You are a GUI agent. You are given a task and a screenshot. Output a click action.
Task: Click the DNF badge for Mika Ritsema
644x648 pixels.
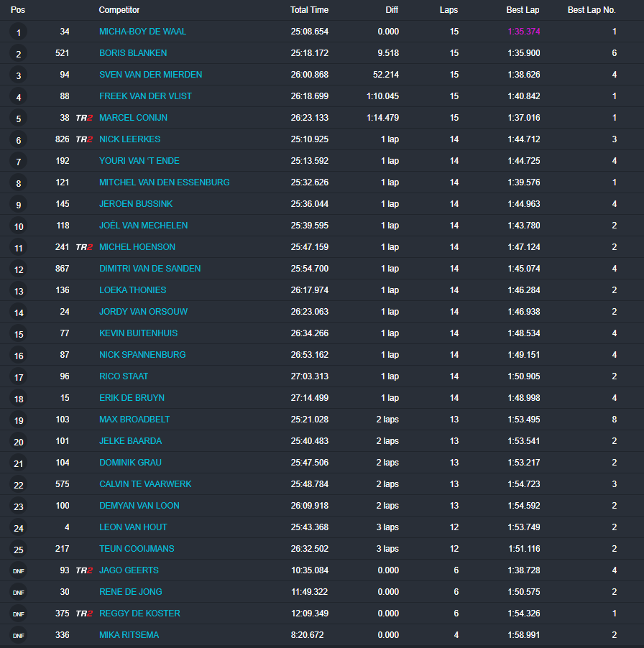point(19,636)
